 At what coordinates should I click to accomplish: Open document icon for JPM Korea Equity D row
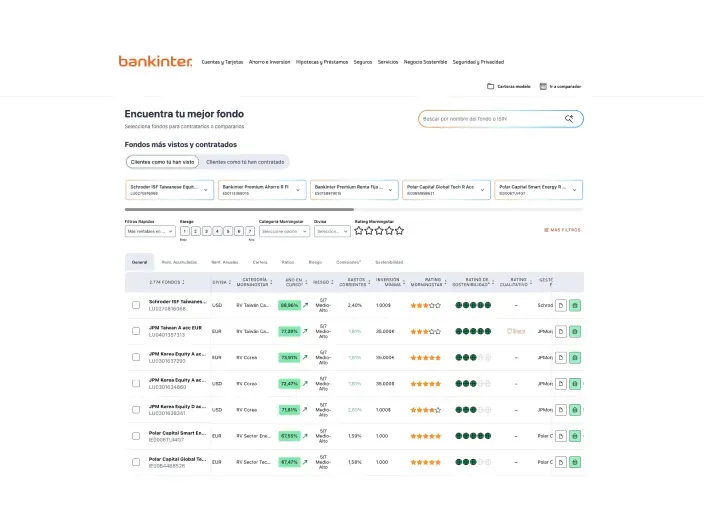pyautogui.click(x=561, y=409)
